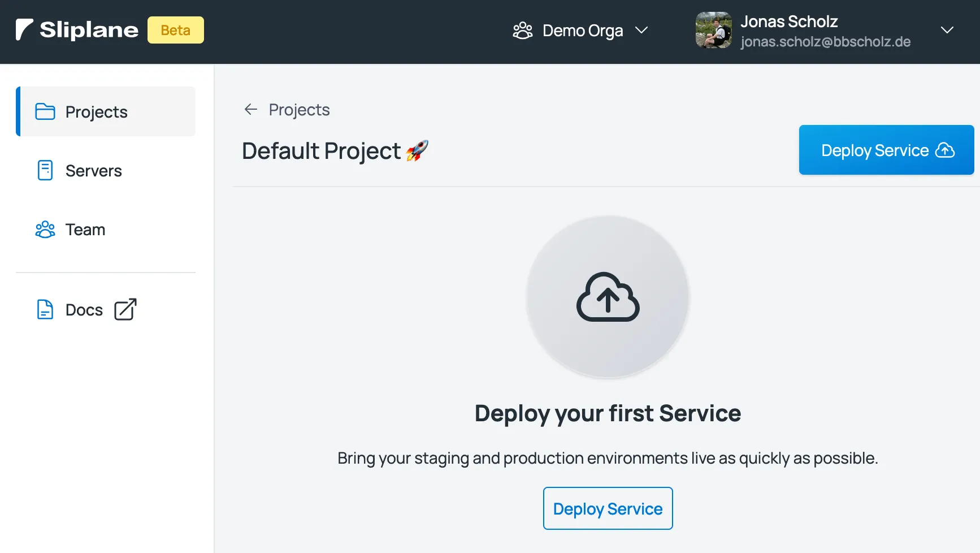The height and width of the screenshot is (553, 980).
Task: Go to Servers in the sidebar
Action: click(x=93, y=171)
